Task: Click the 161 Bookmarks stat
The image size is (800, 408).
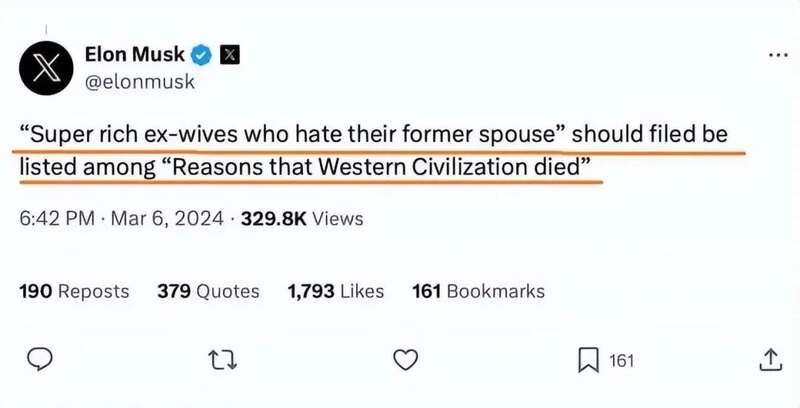Action: tap(478, 291)
